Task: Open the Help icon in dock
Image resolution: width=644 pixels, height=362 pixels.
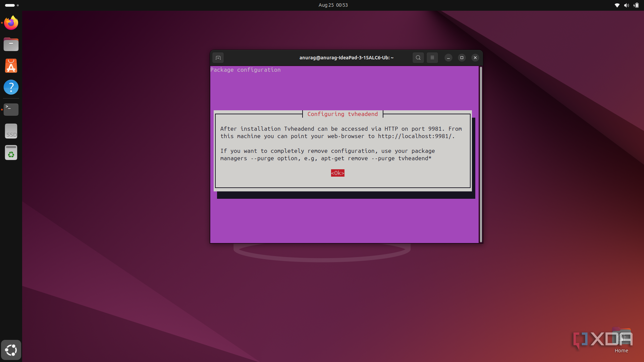Action: (x=11, y=87)
